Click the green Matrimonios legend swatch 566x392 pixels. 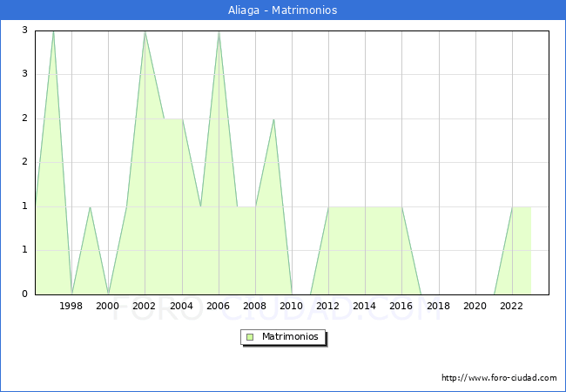[x=250, y=337]
